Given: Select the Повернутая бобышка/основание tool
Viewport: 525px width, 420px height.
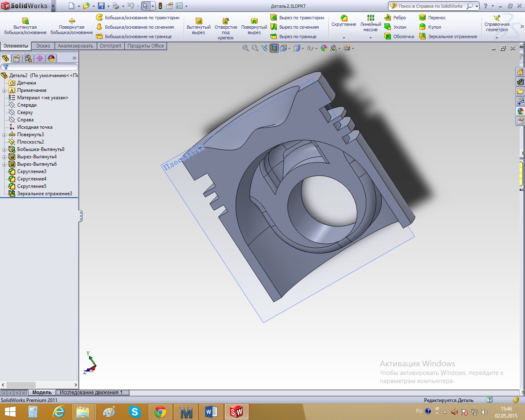Looking at the screenshot, I should click(72, 25).
